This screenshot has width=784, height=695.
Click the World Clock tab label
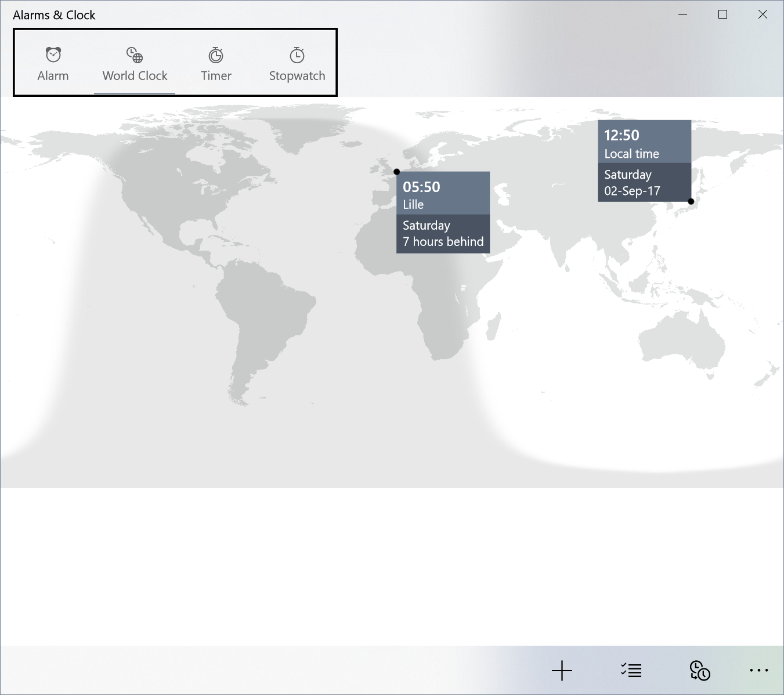[x=135, y=76]
